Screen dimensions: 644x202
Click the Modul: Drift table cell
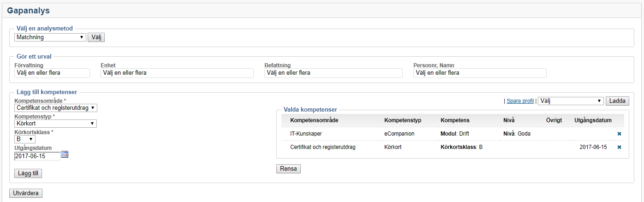click(455, 134)
